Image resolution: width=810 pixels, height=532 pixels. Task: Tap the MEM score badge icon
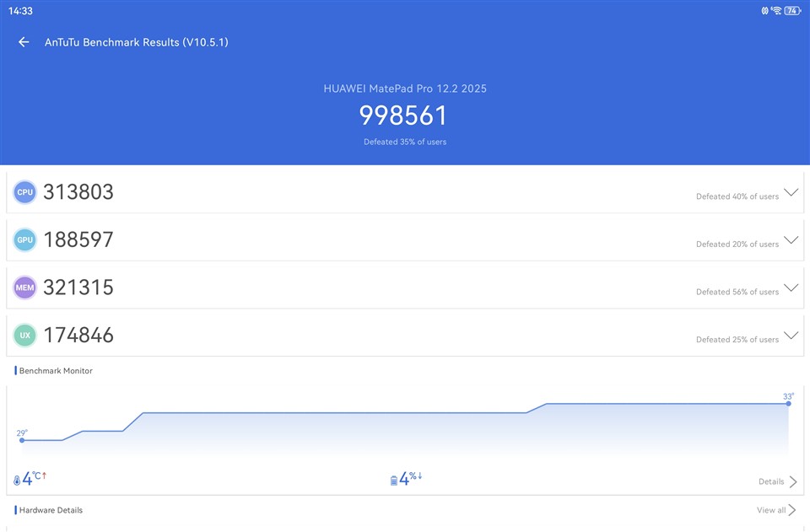point(25,287)
